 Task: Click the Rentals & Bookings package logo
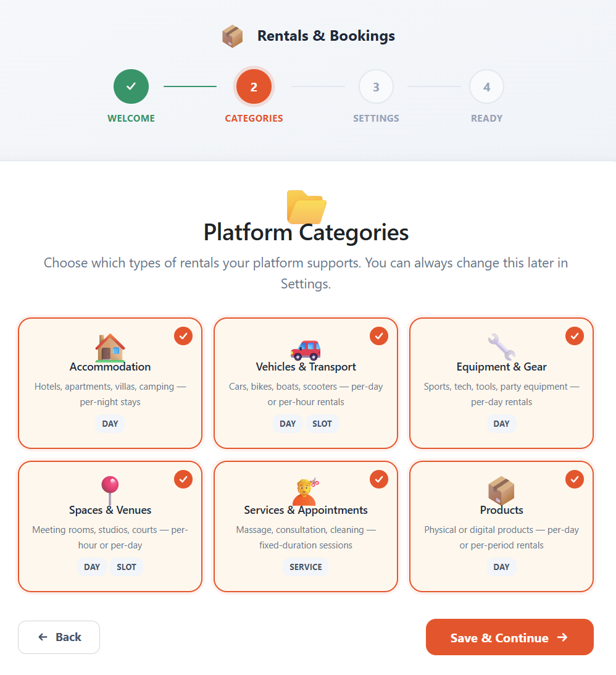click(x=233, y=36)
